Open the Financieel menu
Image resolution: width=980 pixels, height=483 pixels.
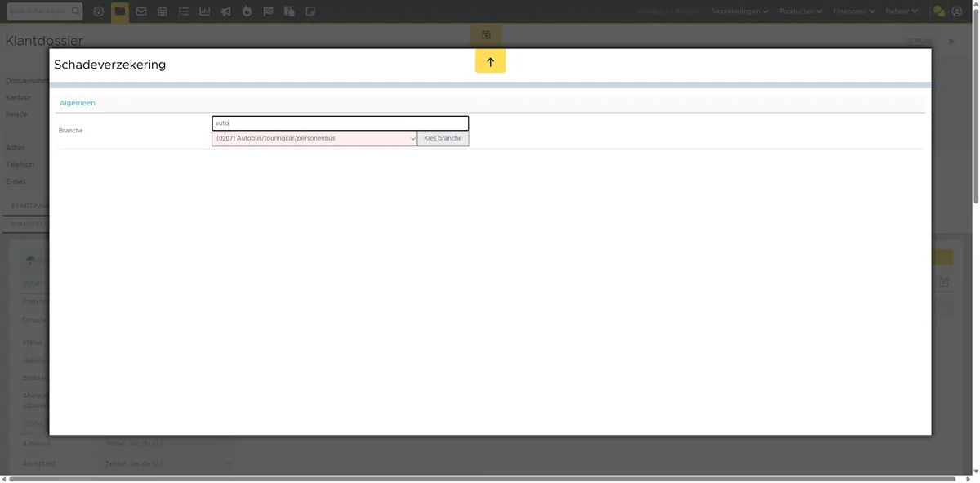[854, 11]
